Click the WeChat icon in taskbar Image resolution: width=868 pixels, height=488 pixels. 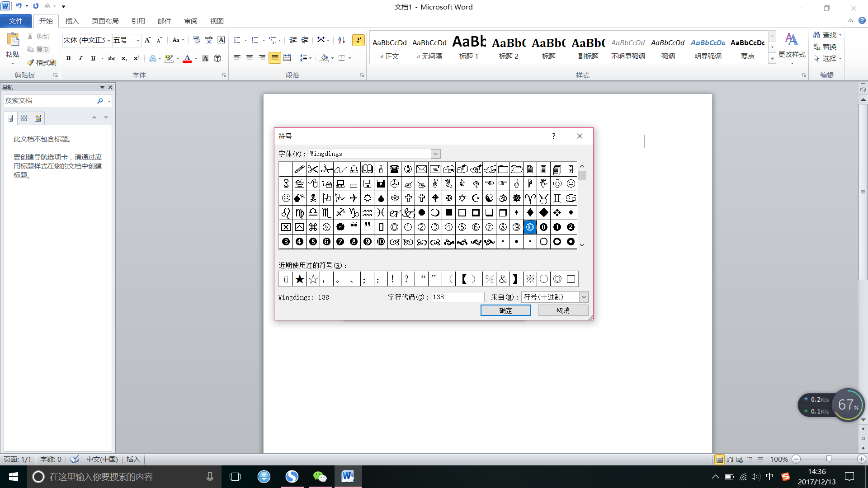point(320,476)
